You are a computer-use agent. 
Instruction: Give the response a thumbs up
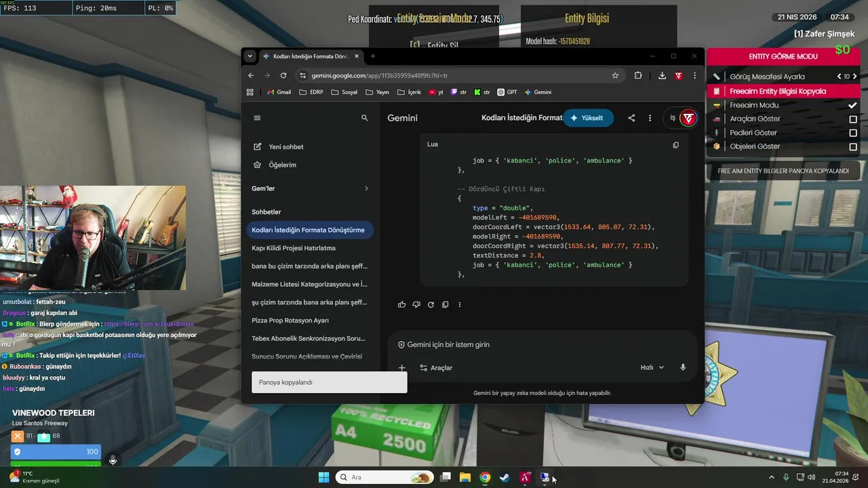[401, 304]
